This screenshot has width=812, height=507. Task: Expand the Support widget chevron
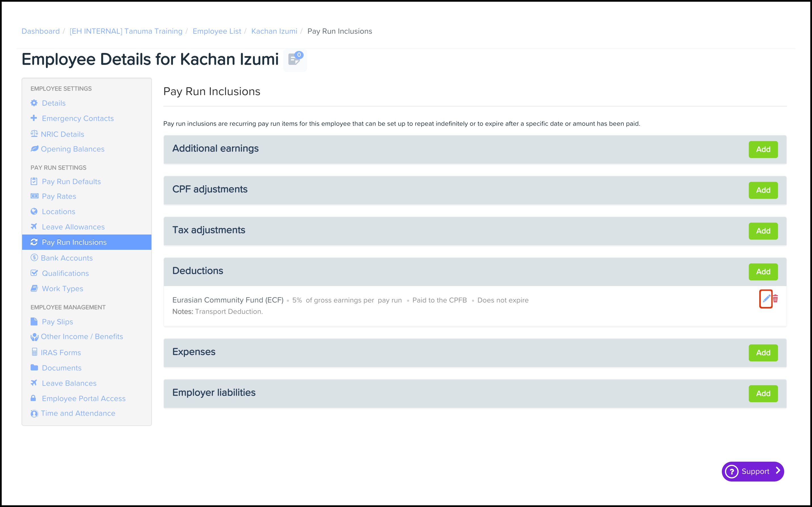778,471
